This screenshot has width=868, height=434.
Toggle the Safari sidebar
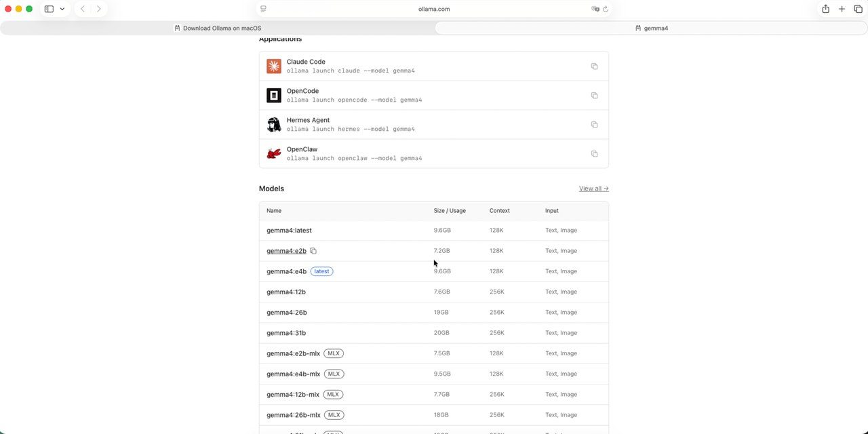coord(49,9)
